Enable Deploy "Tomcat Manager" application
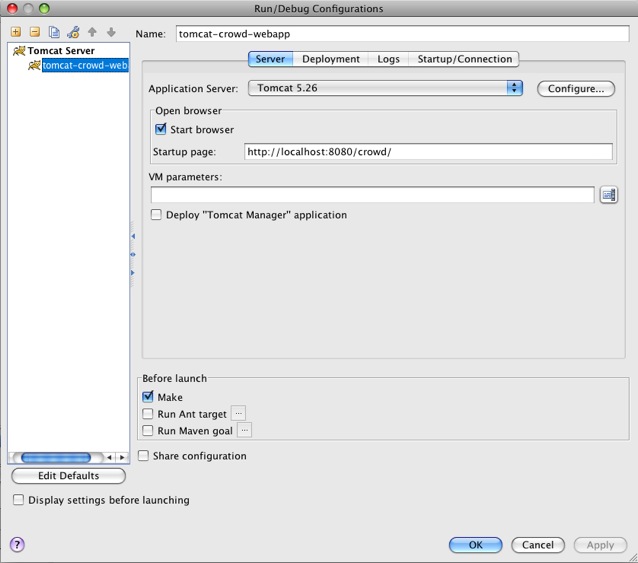 pos(156,215)
